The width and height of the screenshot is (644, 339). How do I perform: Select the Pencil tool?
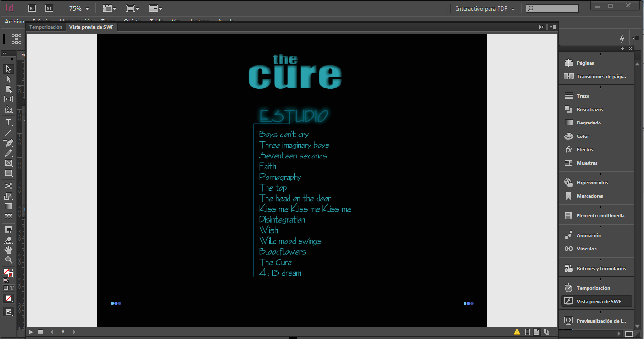pyautogui.click(x=9, y=153)
